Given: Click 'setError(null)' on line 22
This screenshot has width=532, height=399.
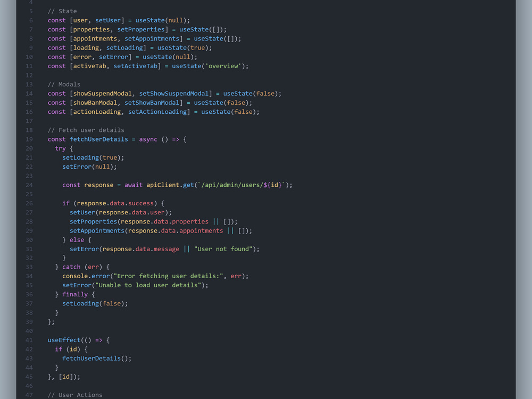Looking at the screenshot, I should [x=88, y=167].
